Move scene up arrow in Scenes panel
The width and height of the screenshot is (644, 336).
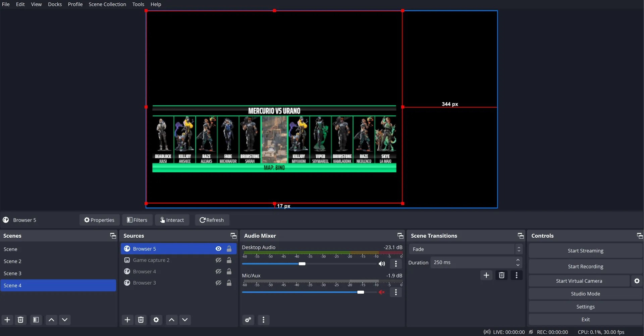tap(51, 320)
